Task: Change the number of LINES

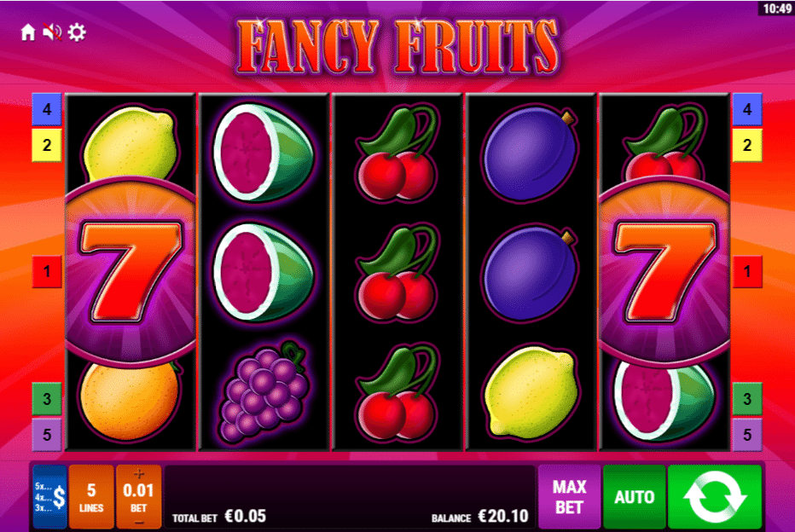Action: coord(91,496)
